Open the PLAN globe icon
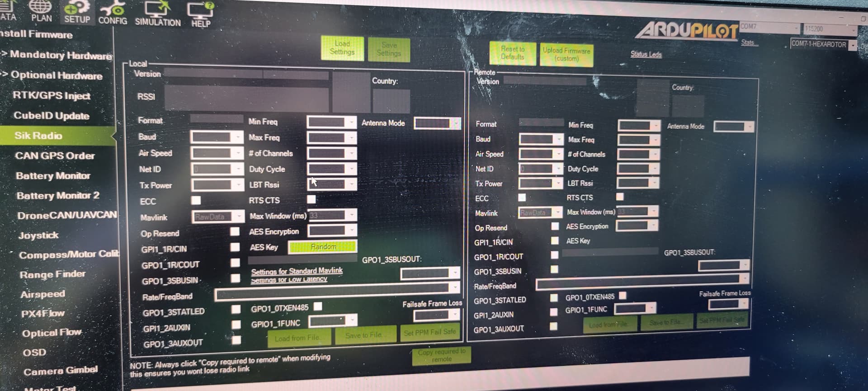This screenshot has width=868, height=391. [x=41, y=11]
